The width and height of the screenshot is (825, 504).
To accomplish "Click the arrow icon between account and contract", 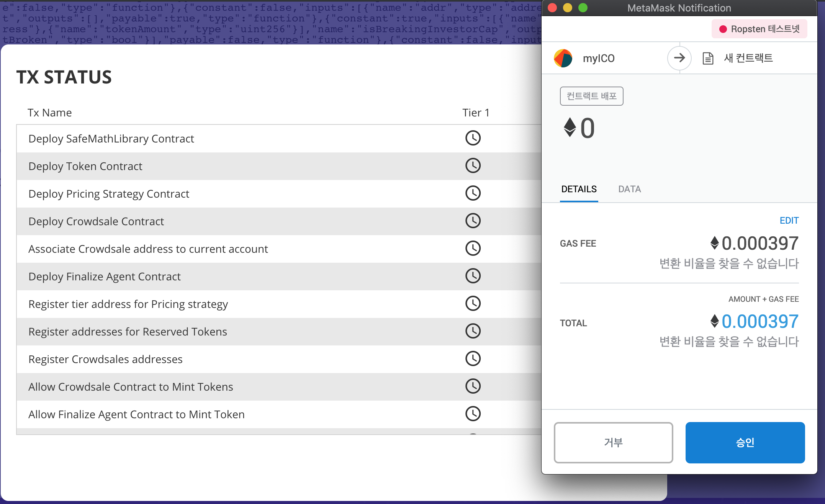I will (x=679, y=58).
